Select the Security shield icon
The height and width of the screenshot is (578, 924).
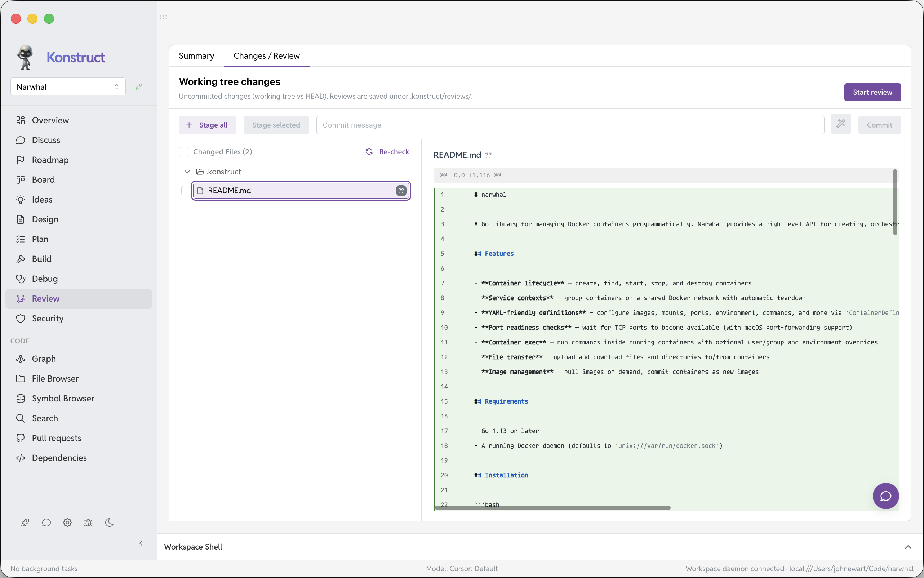click(x=21, y=319)
